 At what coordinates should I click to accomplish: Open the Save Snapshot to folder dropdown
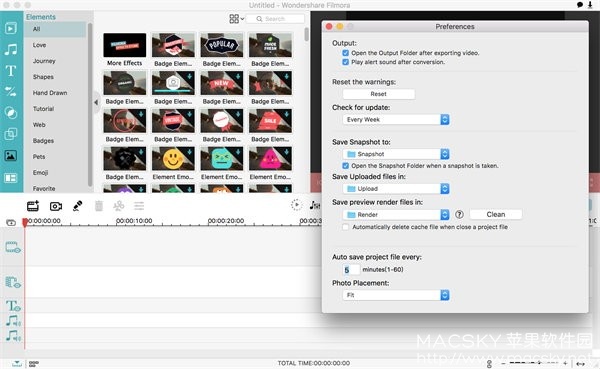click(x=396, y=154)
